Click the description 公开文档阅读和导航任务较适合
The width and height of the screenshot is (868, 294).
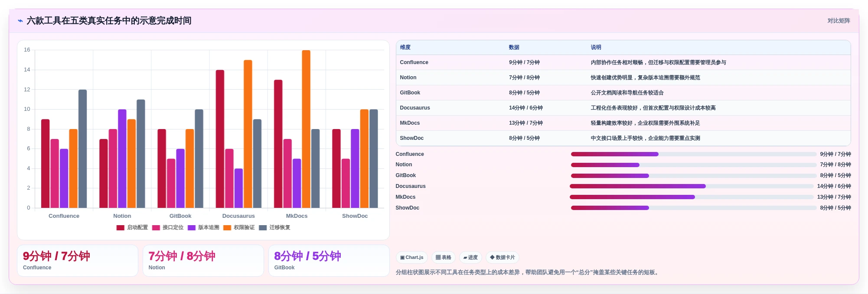(x=627, y=93)
